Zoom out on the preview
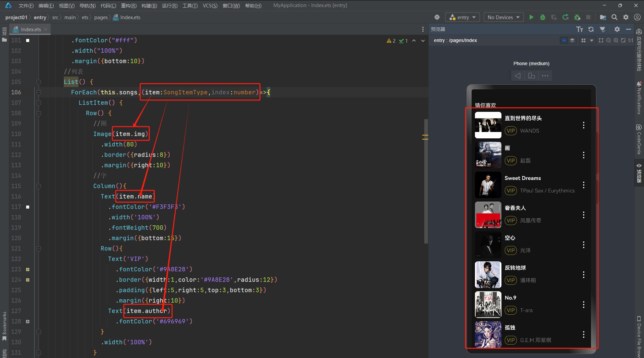The image size is (644, 358). tap(608, 40)
